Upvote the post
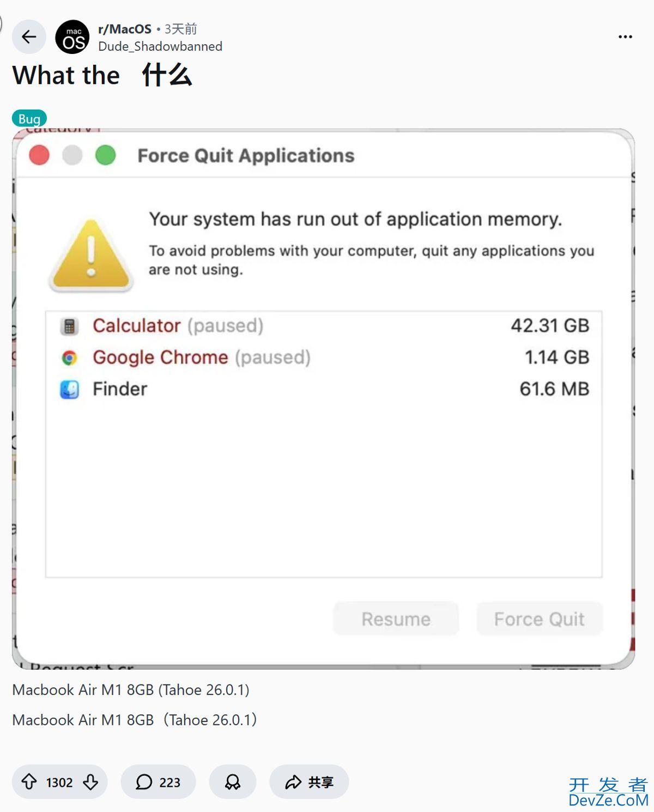Screen dimensions: 654x812 [29, 782]
